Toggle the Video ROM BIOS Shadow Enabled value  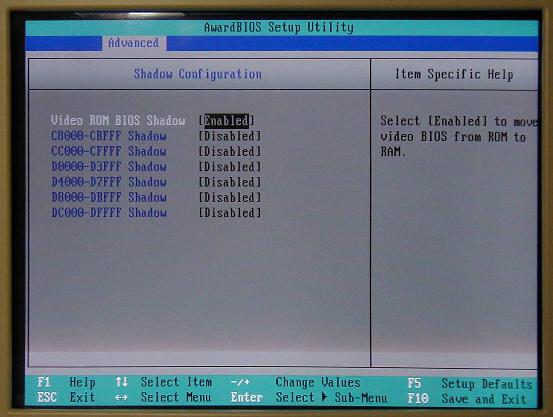[226, 121]
